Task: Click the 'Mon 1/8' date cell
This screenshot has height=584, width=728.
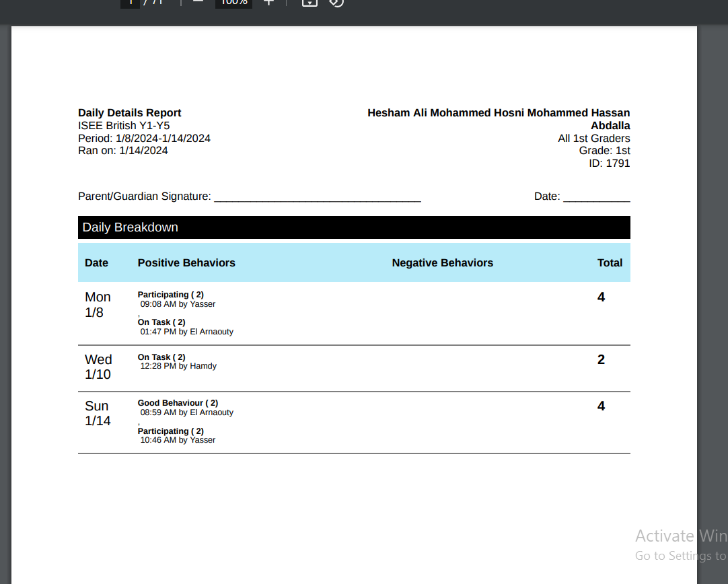Action: (98, 305)
